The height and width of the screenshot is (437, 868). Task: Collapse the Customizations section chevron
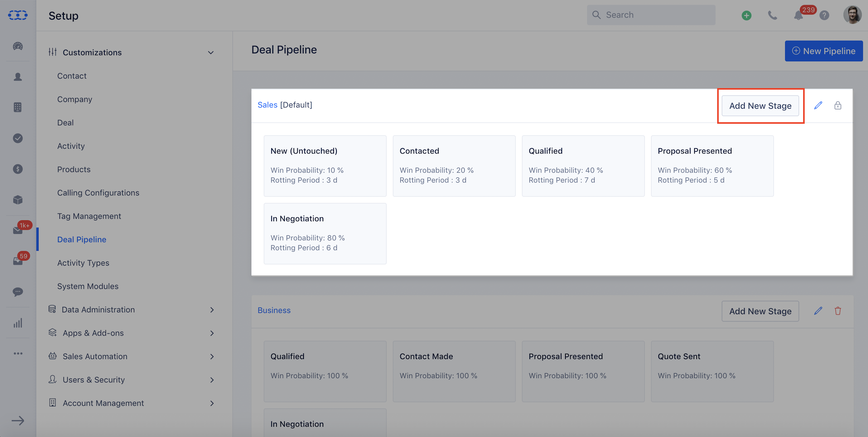tap(211, 53)
